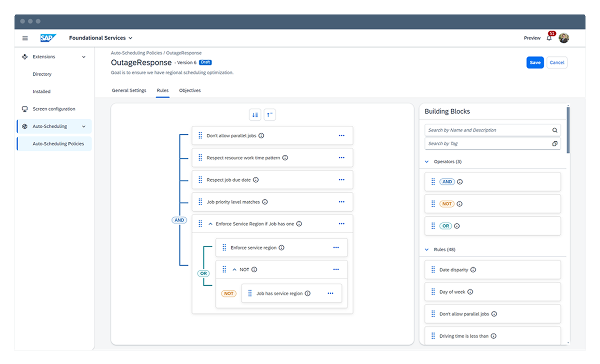The width and height of the screenshot is (600, 364).
Task: Click the expand all rules icon
Action: click(255, 115)
